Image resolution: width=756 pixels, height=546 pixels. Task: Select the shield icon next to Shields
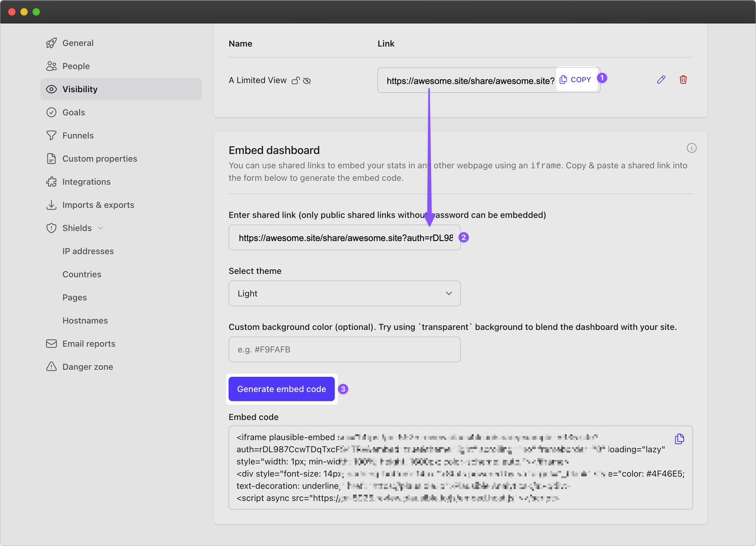(x=51, y=228)
